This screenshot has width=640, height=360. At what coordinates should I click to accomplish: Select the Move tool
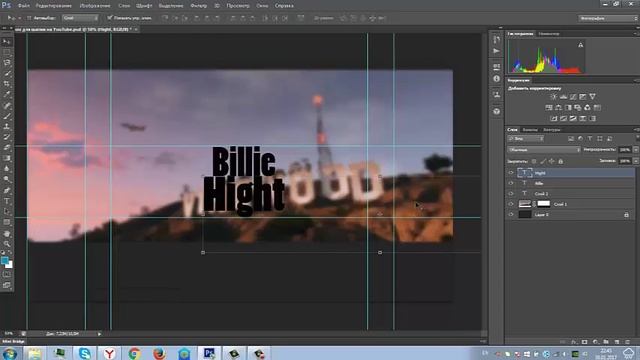pos(7,42)
